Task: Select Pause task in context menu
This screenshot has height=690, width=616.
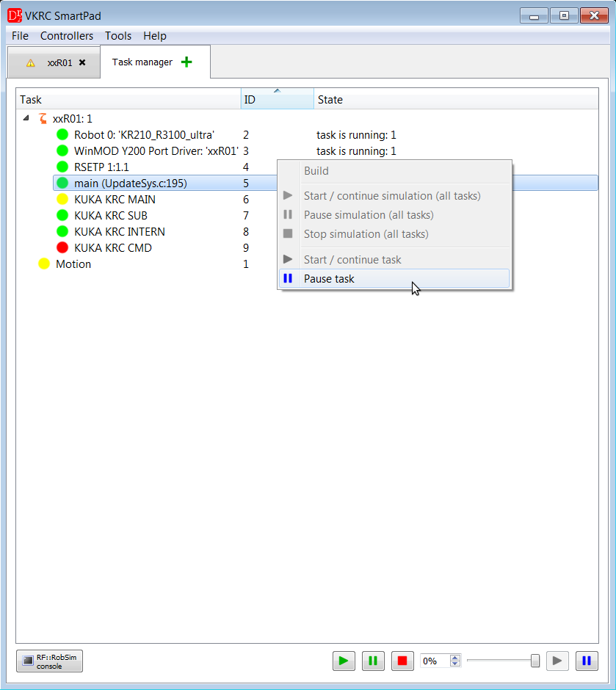Action: [394, 278]
